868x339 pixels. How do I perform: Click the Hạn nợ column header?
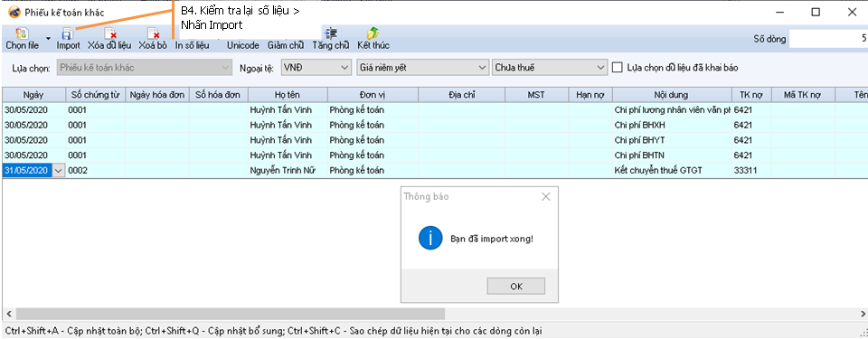[x=590, y=95]
